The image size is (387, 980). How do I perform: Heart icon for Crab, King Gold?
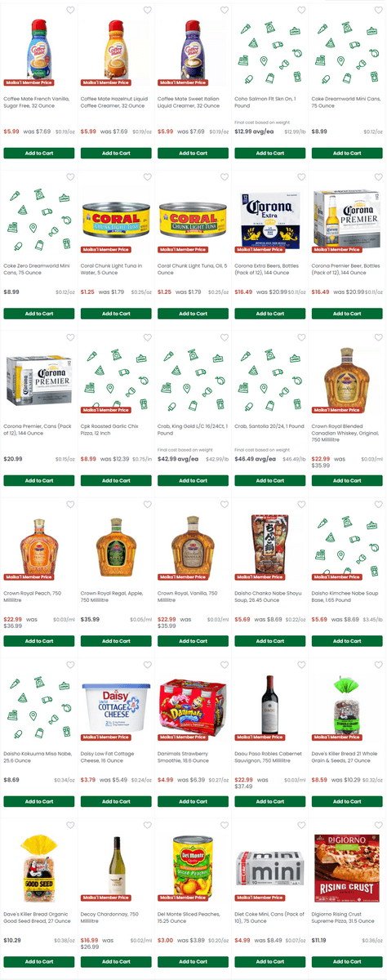[x=224, y=337]
